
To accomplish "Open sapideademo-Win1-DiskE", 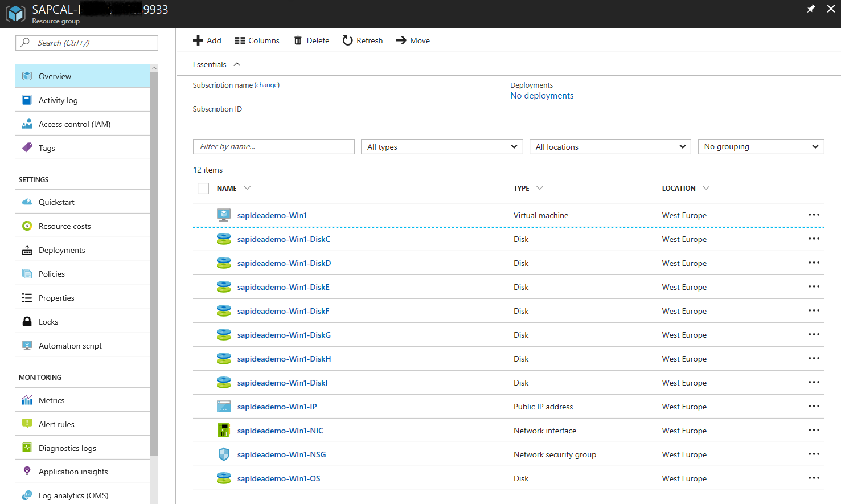I will 284,287.
